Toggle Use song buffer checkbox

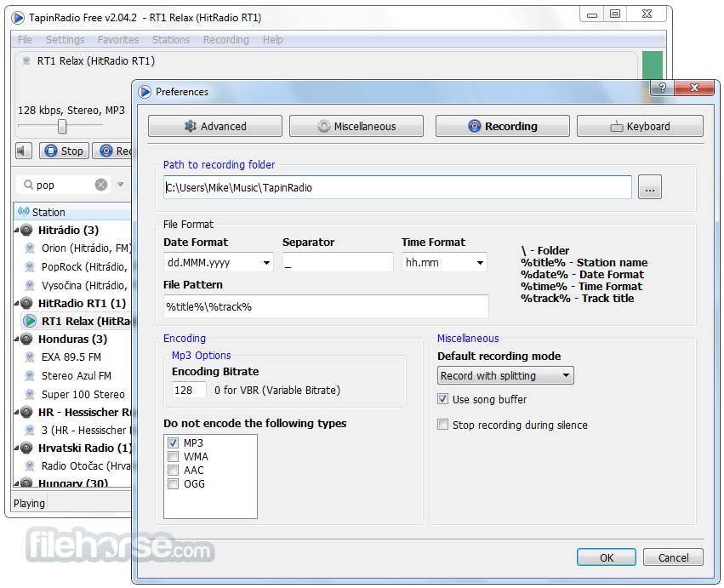coord(442,399)
